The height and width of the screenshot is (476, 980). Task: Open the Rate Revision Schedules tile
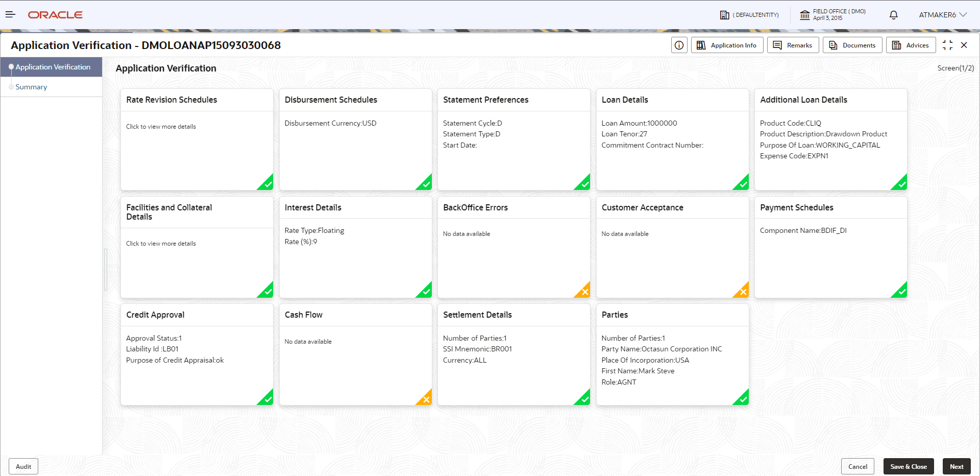[x=197, y=139]
